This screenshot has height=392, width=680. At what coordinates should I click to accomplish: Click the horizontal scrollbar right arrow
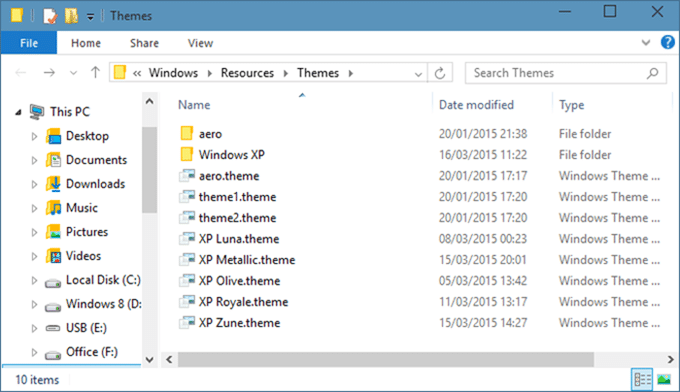click(x=670, y=359)
